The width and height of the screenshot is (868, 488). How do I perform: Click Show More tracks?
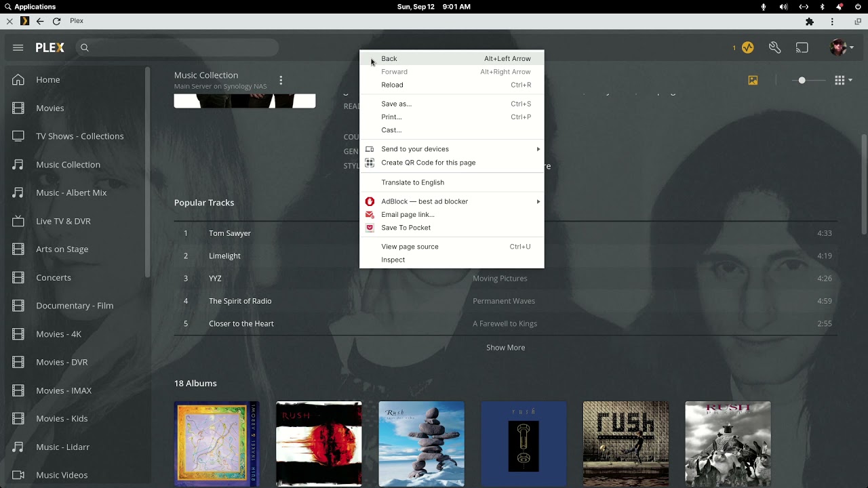click(x=505, y=348)
